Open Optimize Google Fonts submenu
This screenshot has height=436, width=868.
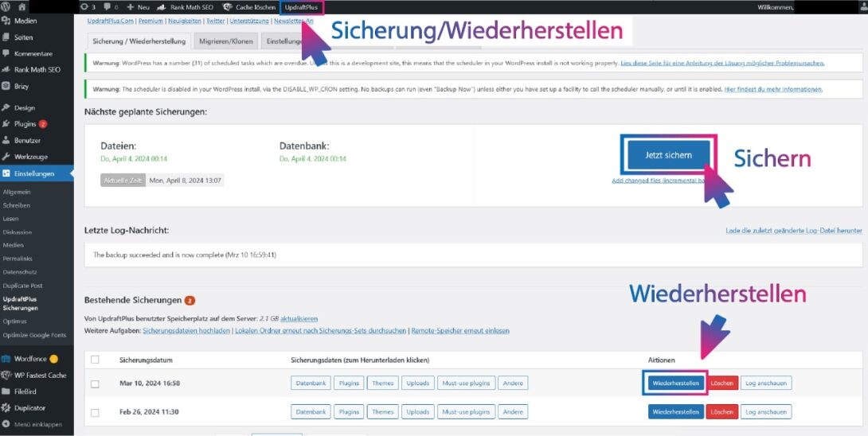(34, 335)
